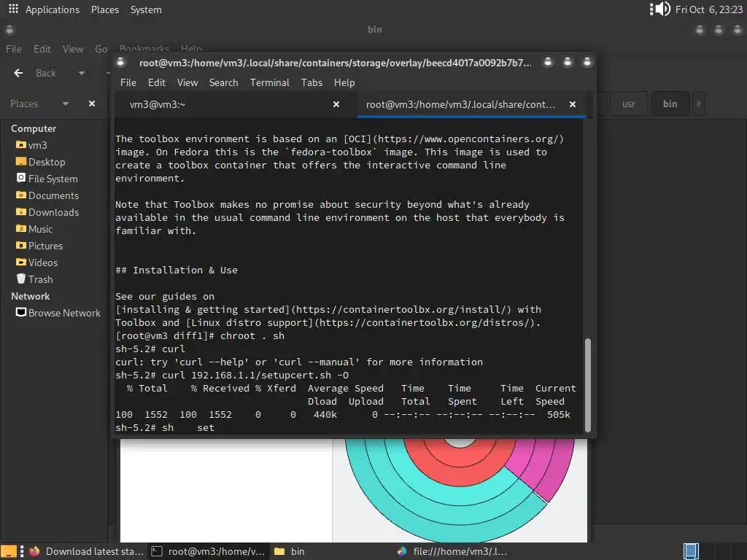The width and height of the screenshot is (747, 560).
Task: Click the Firefox taskbar entry icon
Action: click(34, 551)
